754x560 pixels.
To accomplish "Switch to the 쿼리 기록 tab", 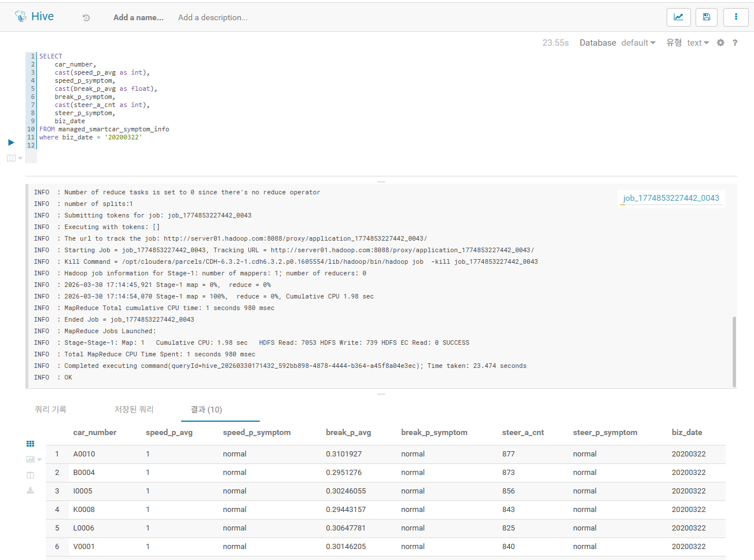I will [x=50, y=410].
